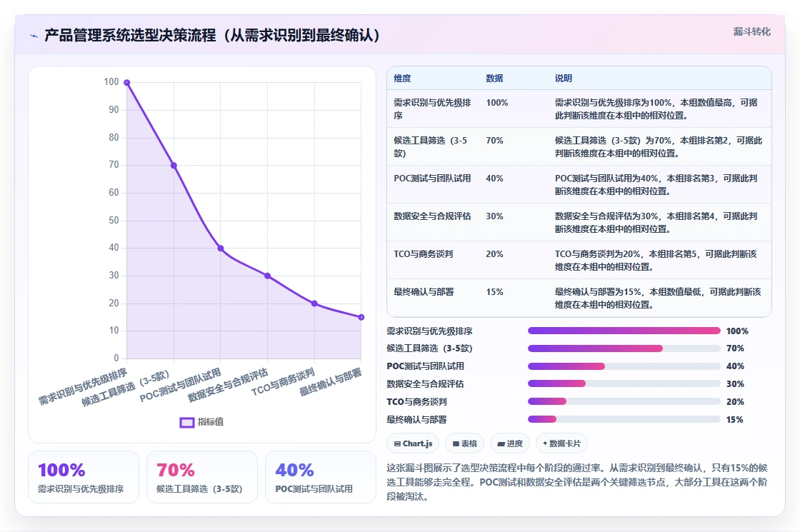Open the 40% POC测试与团队试用 data card
This screenshot has height=532, width=800.
tap(321, 477)
